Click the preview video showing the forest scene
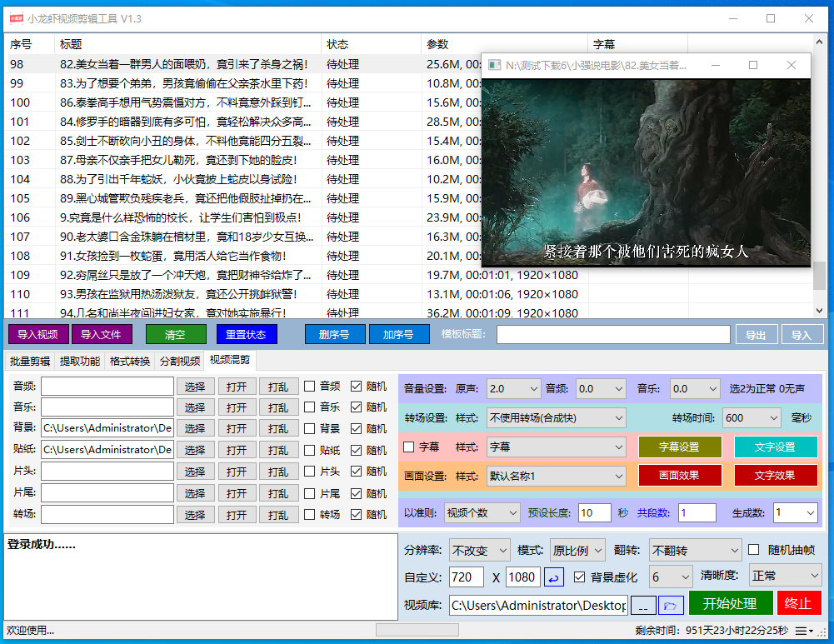 coord(646,172)
